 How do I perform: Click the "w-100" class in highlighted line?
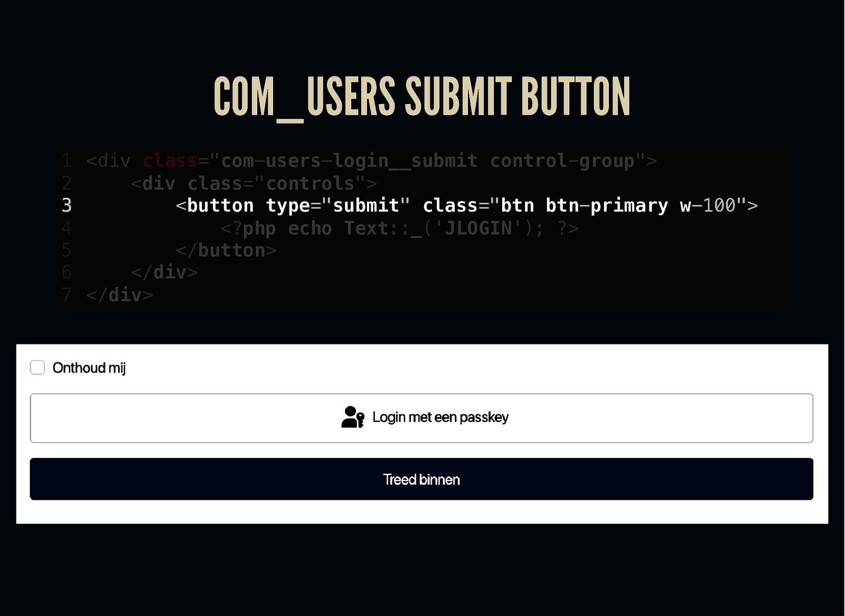pyautogui.click(x=708, y=206)
